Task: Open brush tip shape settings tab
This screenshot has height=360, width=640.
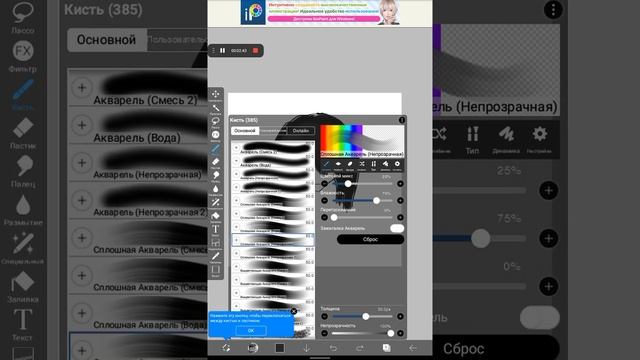Action: (338, 164)
